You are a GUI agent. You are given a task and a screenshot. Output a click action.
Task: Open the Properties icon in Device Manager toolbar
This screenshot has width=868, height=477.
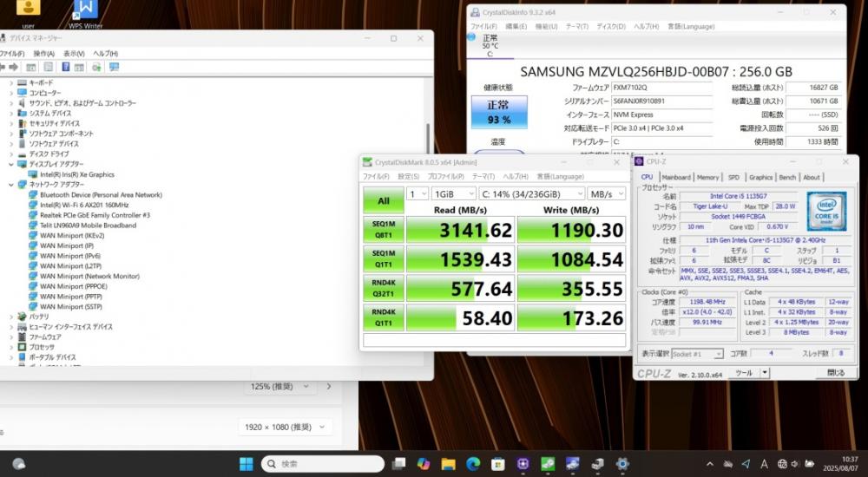pos(49,67)
